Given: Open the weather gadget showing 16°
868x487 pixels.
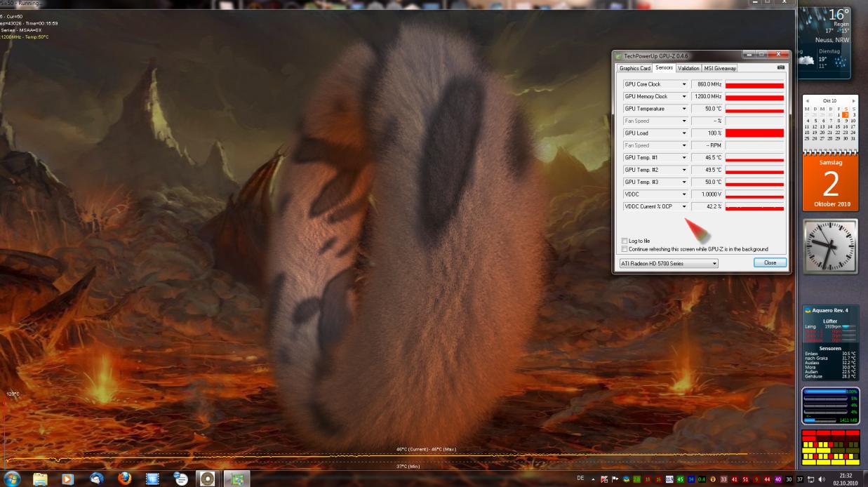Looking at the screenshot, I should pyautogui.click(x=825, y=42).
